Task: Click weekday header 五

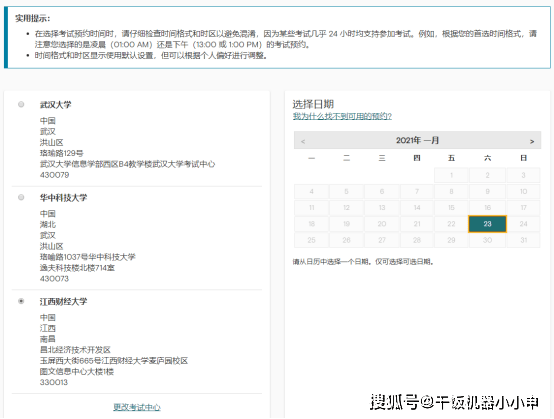Action: pyautogui.click(x=451, y=158)
